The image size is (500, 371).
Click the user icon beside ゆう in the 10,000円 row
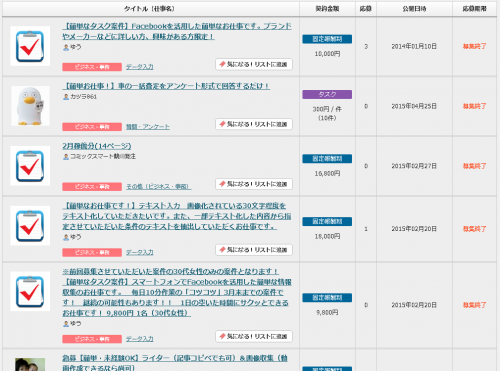tap(66, 47)
